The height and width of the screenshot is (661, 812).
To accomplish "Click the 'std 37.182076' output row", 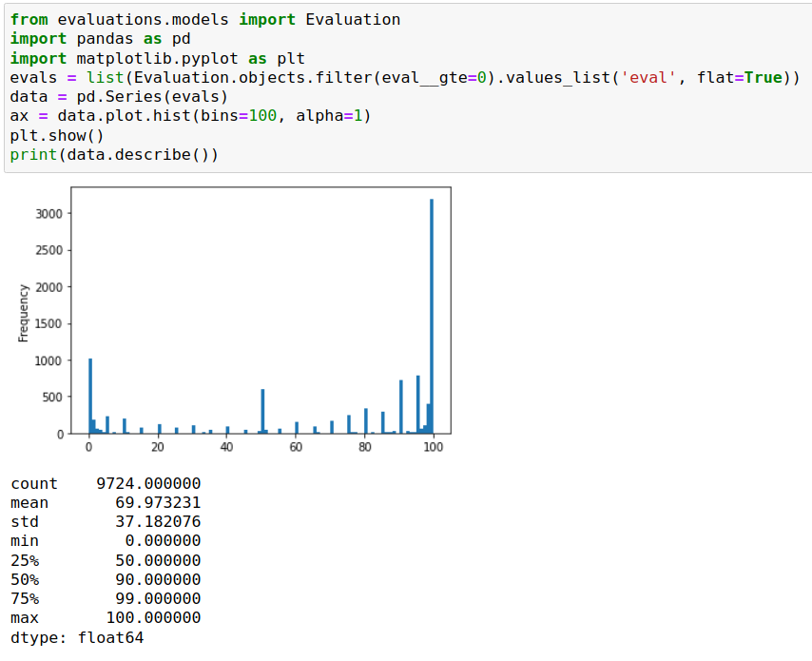I will 106,521.
